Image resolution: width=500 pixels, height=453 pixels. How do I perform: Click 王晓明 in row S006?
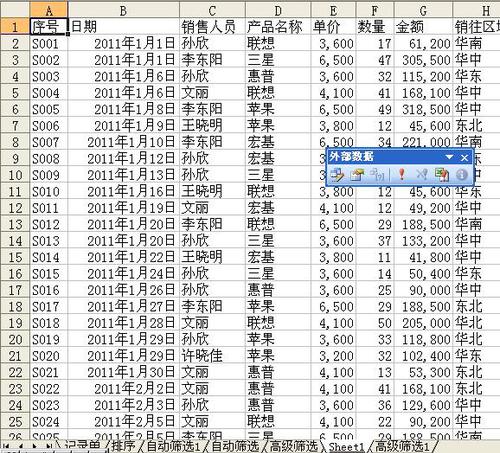coord(212,125)
